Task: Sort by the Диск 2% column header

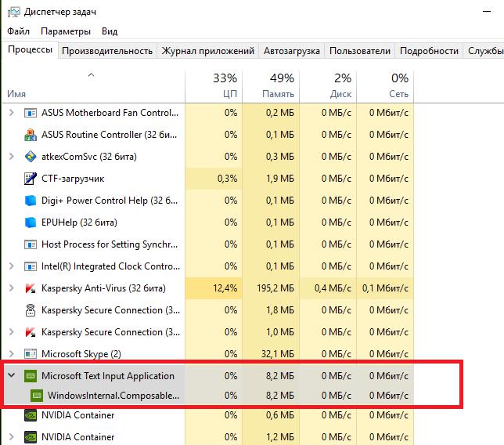Action: 328,86
